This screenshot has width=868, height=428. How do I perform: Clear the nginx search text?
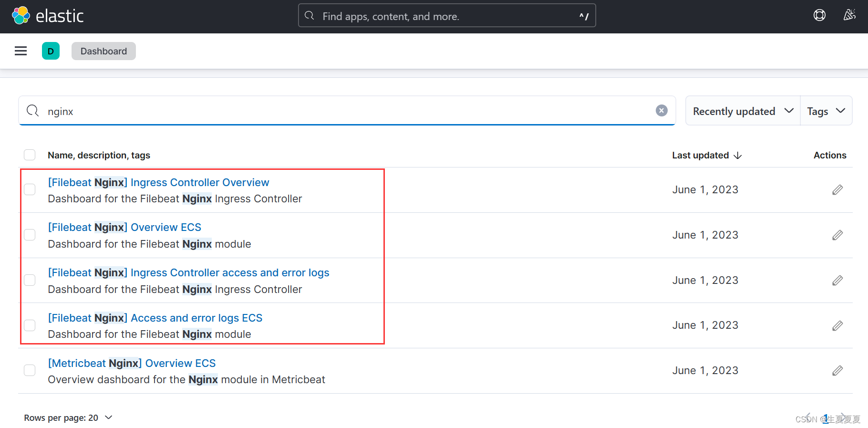661,111
